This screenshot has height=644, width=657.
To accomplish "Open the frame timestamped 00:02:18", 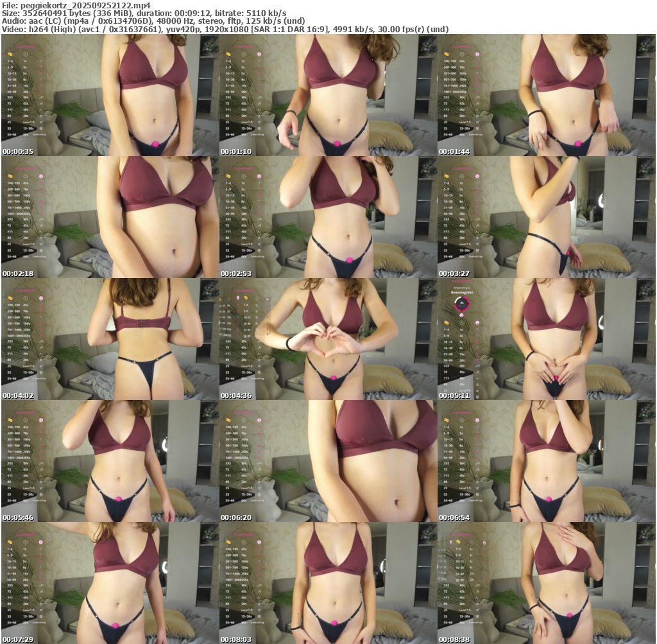I will pyautogui.click(x=110, y=217).
